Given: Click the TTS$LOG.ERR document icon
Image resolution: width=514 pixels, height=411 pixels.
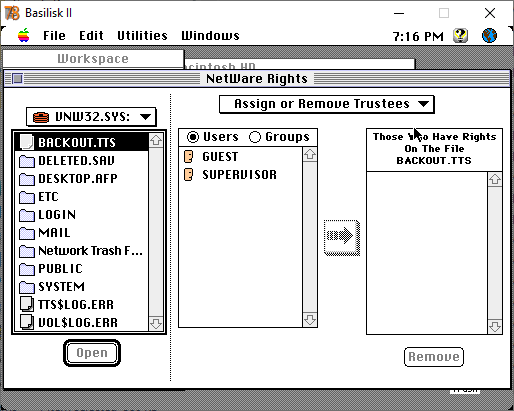Looking at the screenshot, I should [27, 304].
